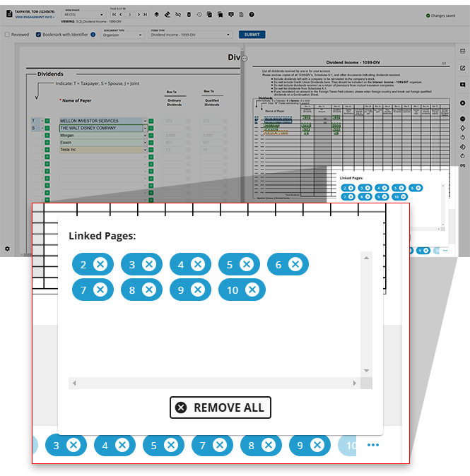Screen dimensions: 470x476
Task: Expand the Tesla Inc payer dropdown arrow
Action: (x=145, y=150)
